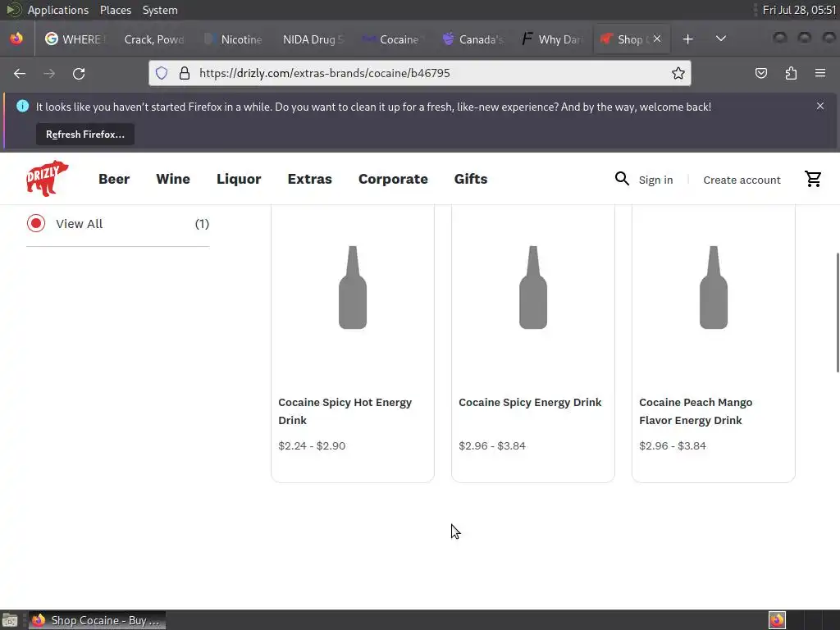The image size is (840, 630).
Task: Open the Corporate menu item
Action: [x=393, y=179]
